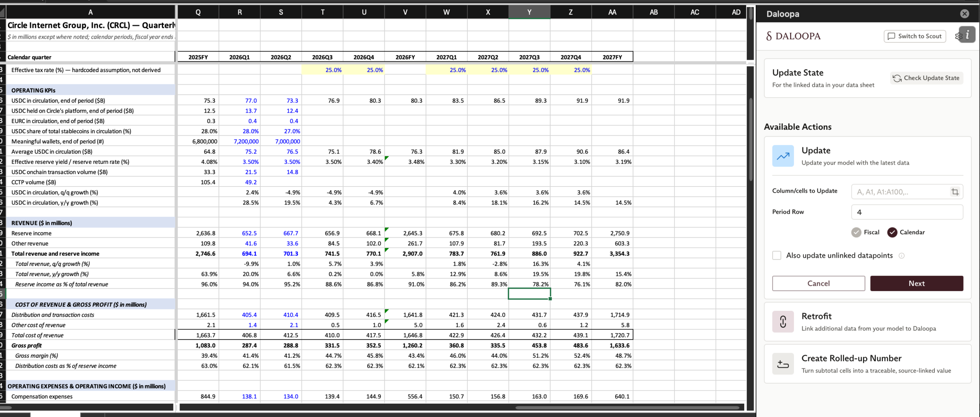Select column T header
980x417 pixels.
click(322, 12)
